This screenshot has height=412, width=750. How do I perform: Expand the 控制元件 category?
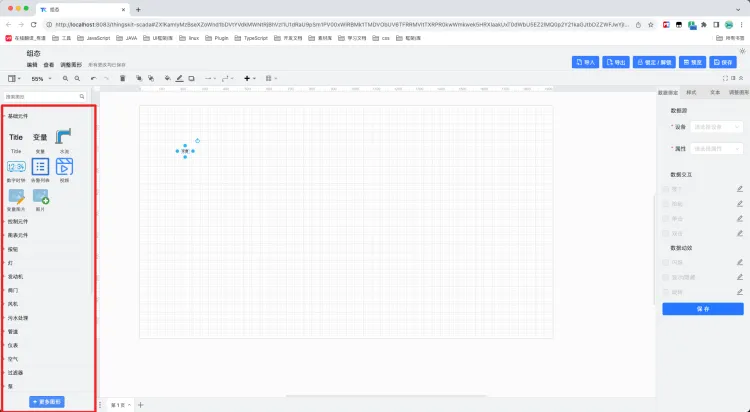[18, 222]
